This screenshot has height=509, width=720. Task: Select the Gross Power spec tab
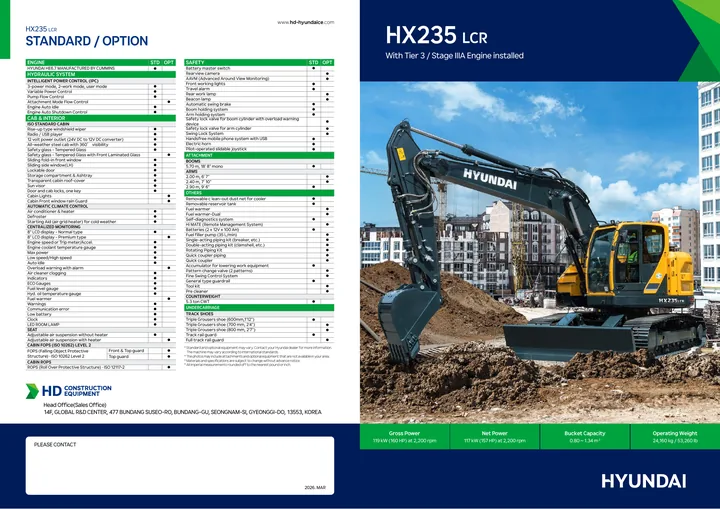(x=405, y=436)
